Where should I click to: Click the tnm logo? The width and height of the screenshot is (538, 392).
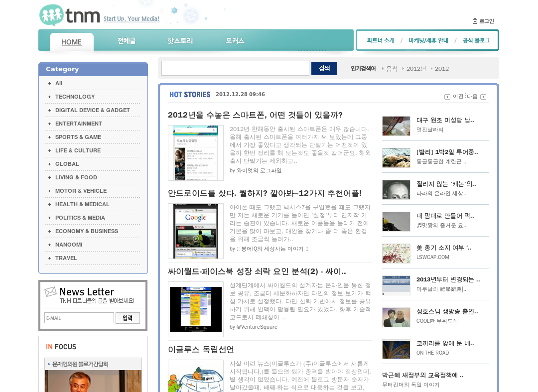70,15
